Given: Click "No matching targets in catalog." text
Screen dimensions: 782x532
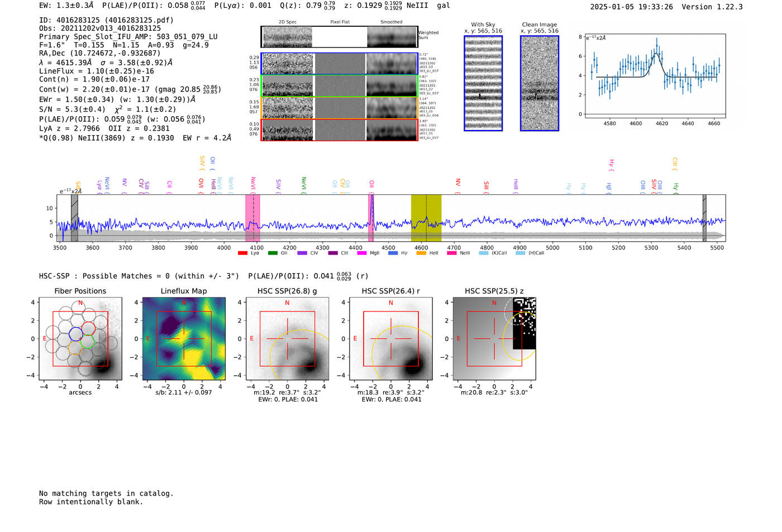Looking at the screenshot, I should (106, 493).
